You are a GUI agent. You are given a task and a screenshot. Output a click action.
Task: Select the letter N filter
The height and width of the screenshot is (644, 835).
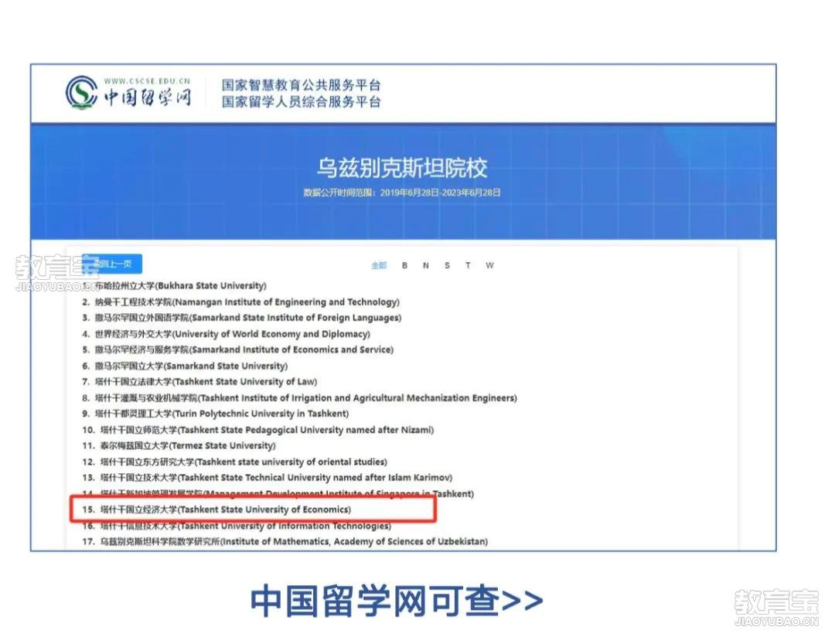425,265
